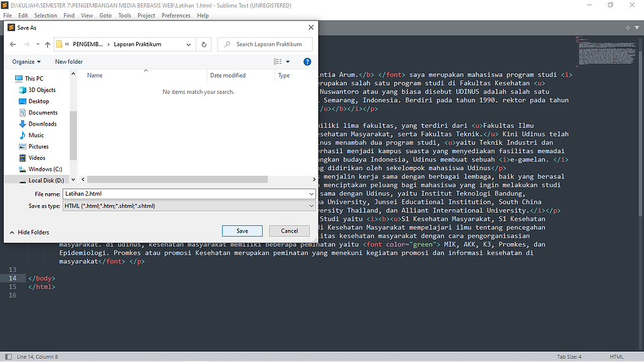Open the Music folder
Image resolution: width=644 pixels, height=362 pixels.
tap(32, 135)
